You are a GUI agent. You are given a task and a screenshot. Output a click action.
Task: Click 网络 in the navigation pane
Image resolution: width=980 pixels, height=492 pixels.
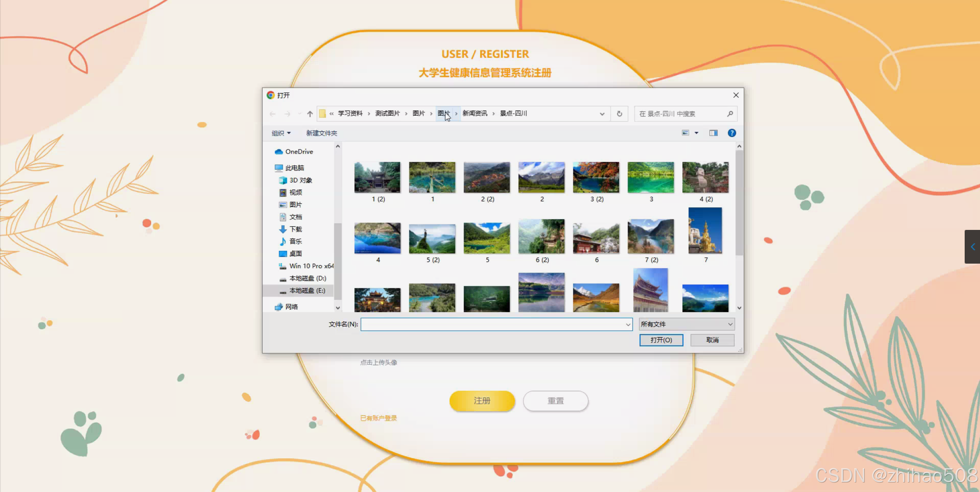(x=291, y=307)
